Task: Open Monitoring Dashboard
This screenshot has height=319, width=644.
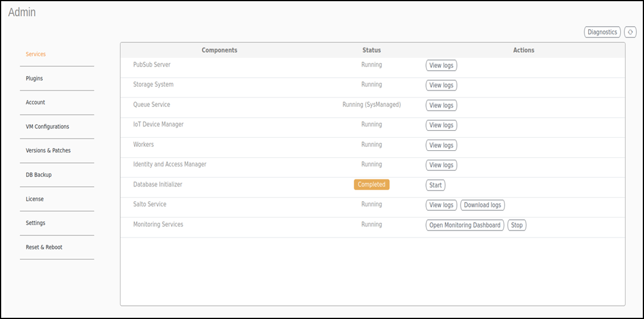Action: click(465, 225)
